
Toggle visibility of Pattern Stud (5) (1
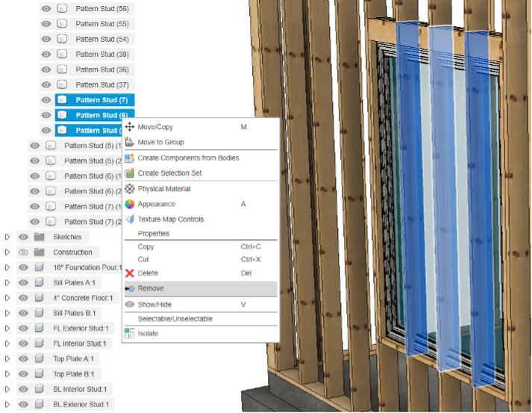[34, 146]
